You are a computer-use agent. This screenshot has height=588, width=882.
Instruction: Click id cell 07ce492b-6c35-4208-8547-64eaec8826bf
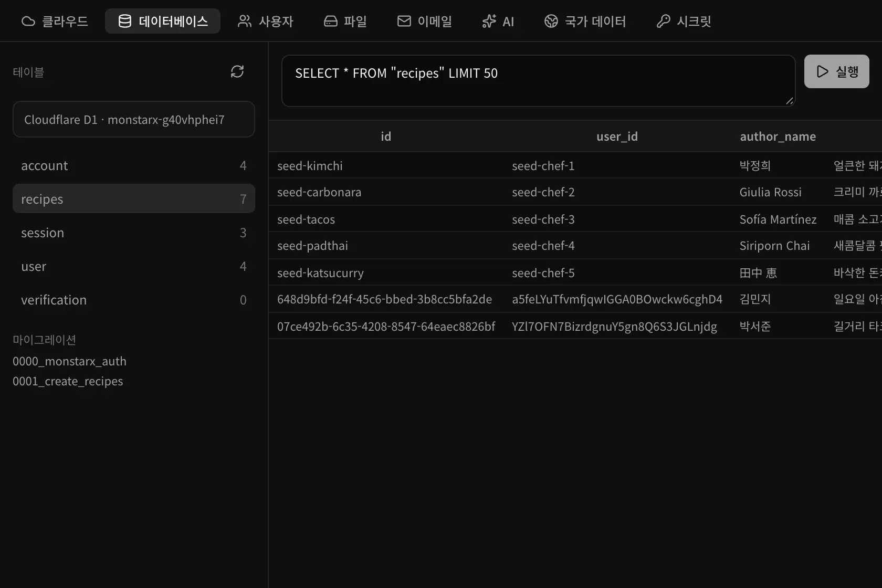(386, 327)
